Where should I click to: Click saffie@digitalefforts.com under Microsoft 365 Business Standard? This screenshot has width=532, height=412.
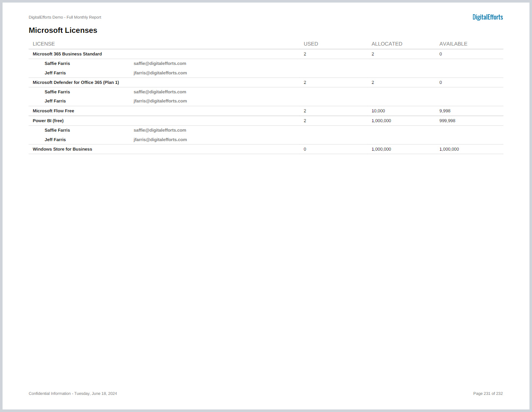[160, 63]
